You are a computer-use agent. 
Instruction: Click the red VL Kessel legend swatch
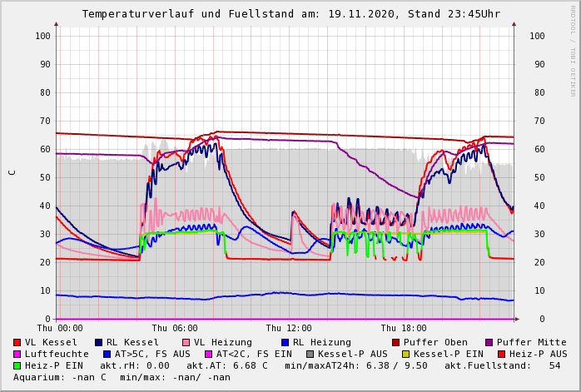click(17, 342)
